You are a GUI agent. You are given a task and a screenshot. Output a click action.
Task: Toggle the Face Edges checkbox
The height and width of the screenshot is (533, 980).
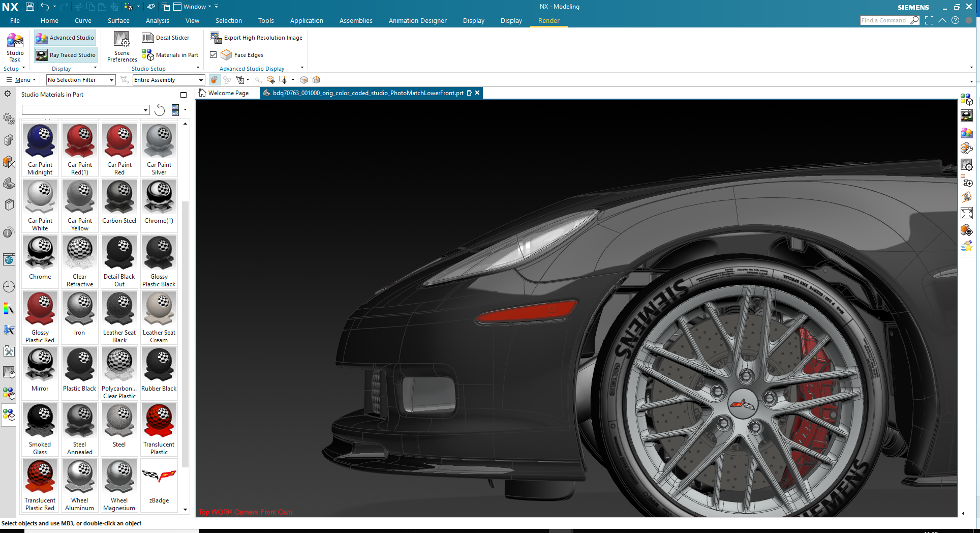[213, 55]
